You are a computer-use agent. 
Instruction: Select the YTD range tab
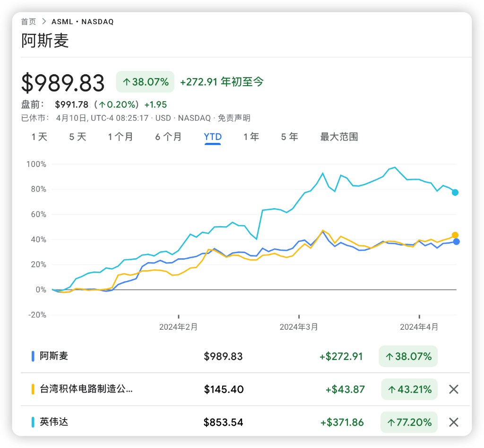point(213,137)
